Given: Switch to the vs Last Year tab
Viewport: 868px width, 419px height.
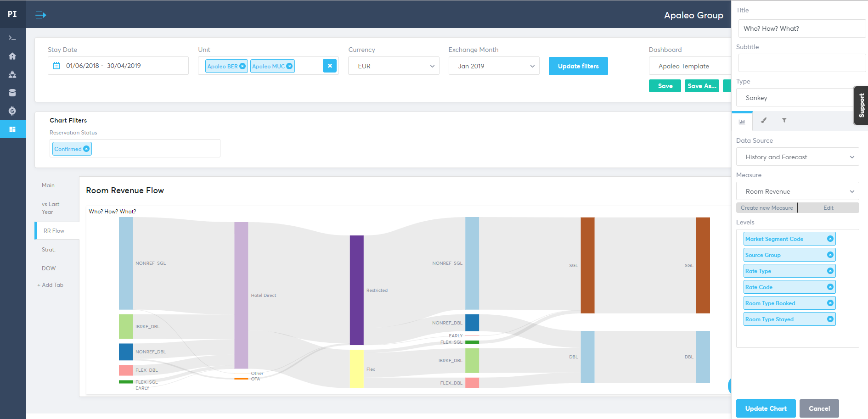Looking at the screenshot, I should 51,208.
